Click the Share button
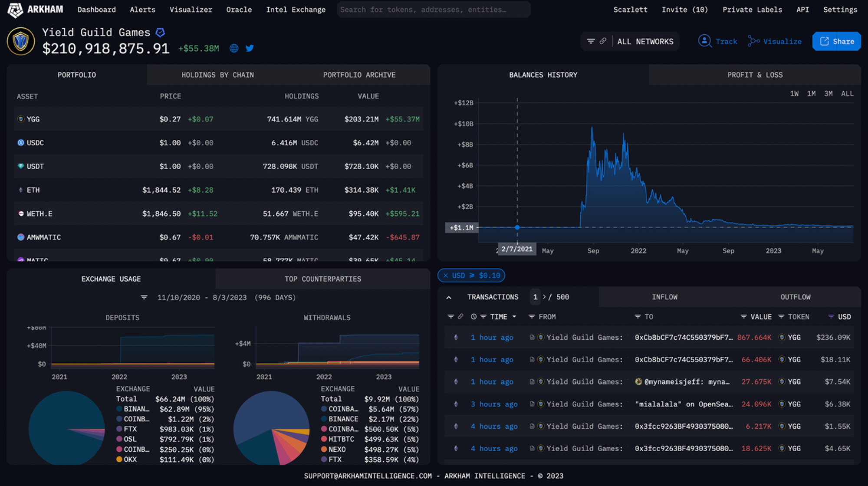 (x=836, y=41)
